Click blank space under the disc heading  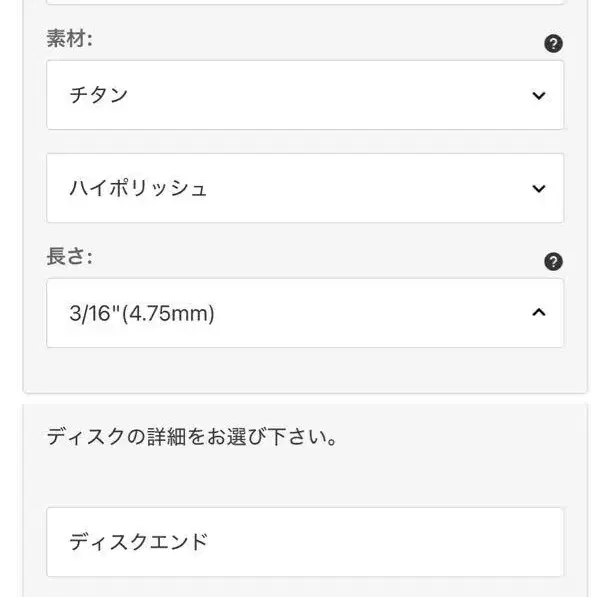pyautogui.click(x=305, y=478)
